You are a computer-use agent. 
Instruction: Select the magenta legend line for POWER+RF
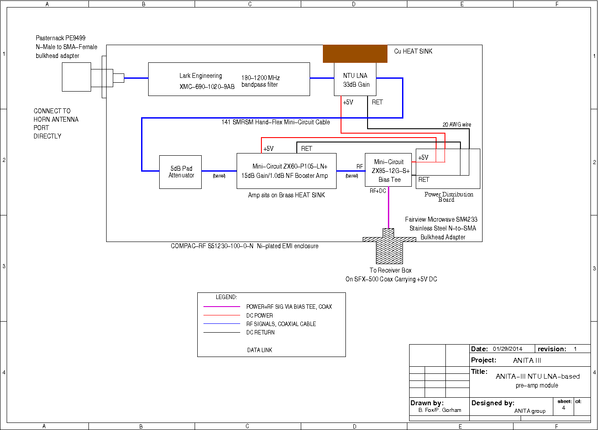[x=222, y=306]
